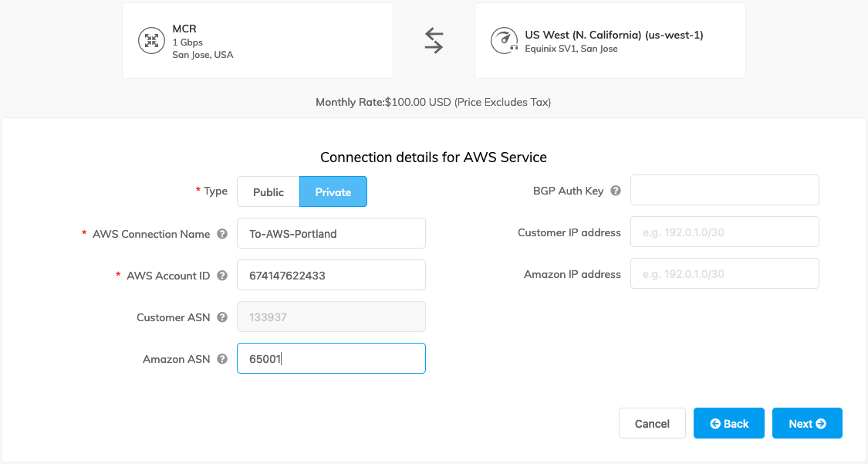Click help icon beside BGP Auth Key
868x464 pixels.
click(616, 191)
